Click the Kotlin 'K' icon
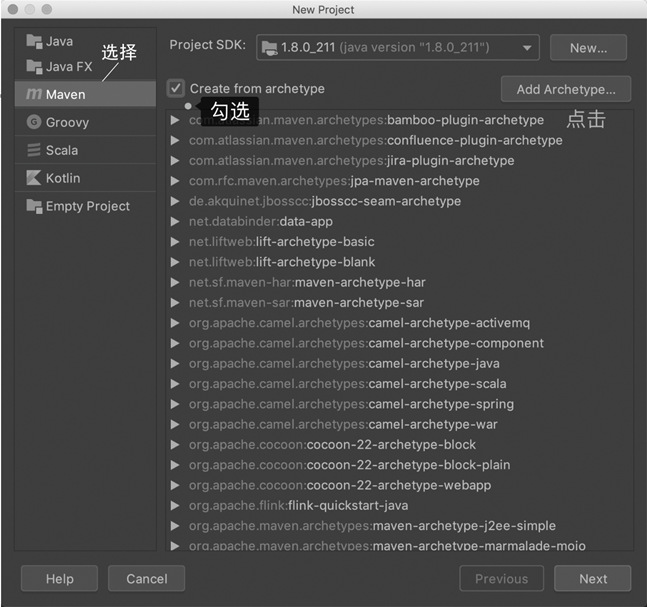The height and width of the screenshot is (607, 647). 34,178
